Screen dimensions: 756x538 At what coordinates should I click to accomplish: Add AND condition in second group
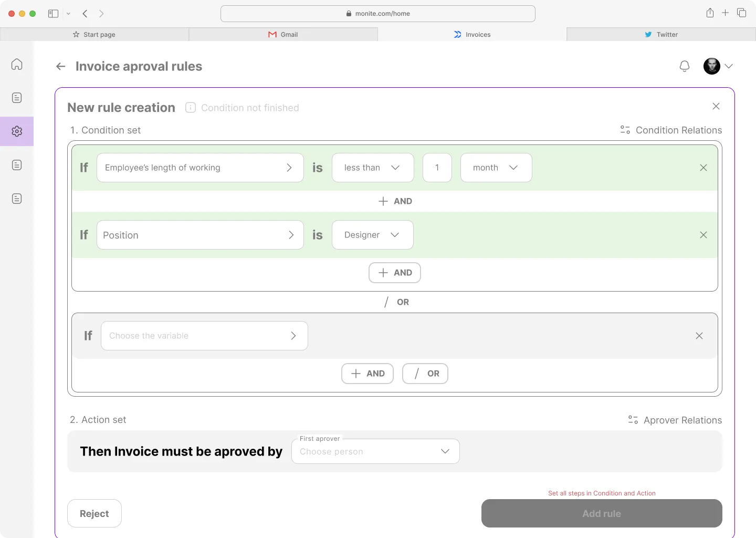click(367, 374)
